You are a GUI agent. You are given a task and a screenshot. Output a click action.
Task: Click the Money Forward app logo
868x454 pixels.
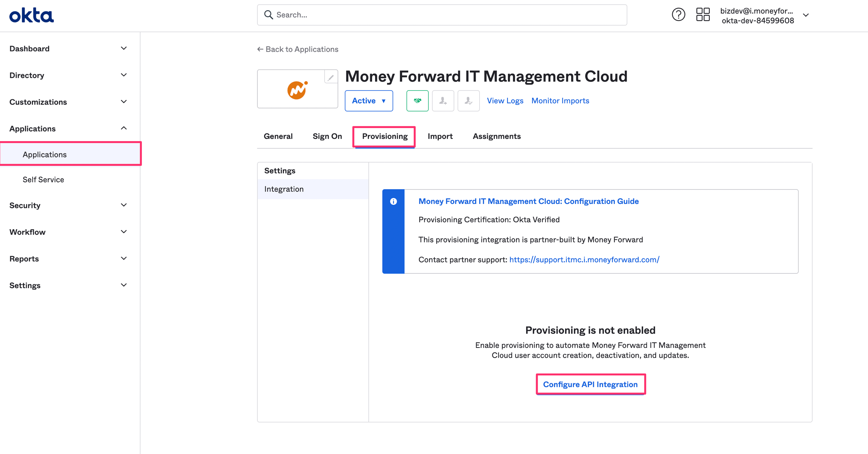(x=297, y=90)
